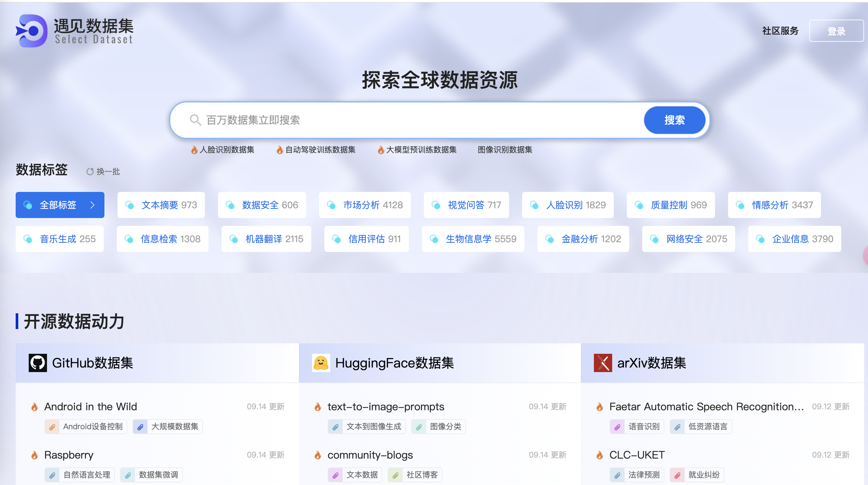Click the 登录 login button
This screenshot has height=485, width=868.
(836, 31)
